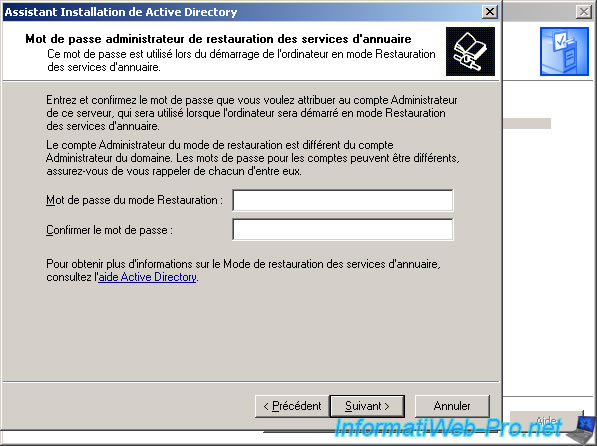Click the Mot de passe du mode Restauration label
Screen dimensions: 597x446
[134, 200]
